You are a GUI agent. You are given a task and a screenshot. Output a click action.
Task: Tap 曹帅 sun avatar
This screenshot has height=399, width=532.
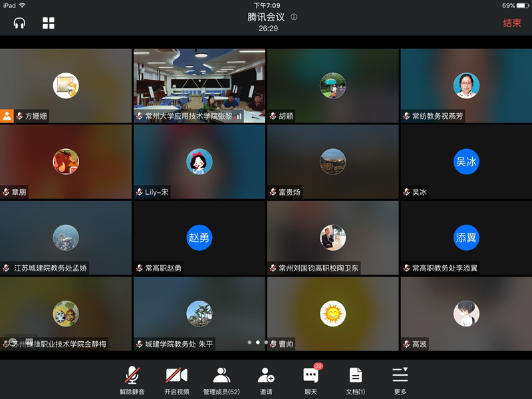tap(332, 313)
